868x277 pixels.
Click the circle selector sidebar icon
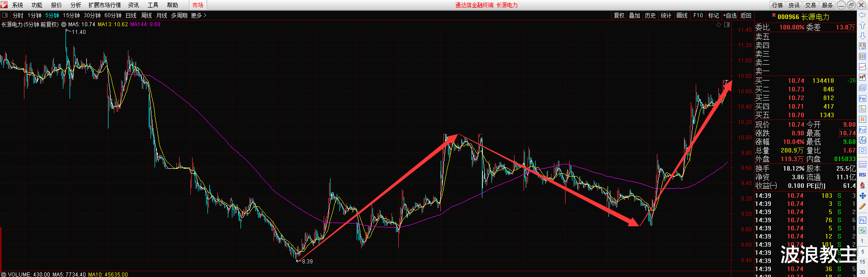point(863,151)
